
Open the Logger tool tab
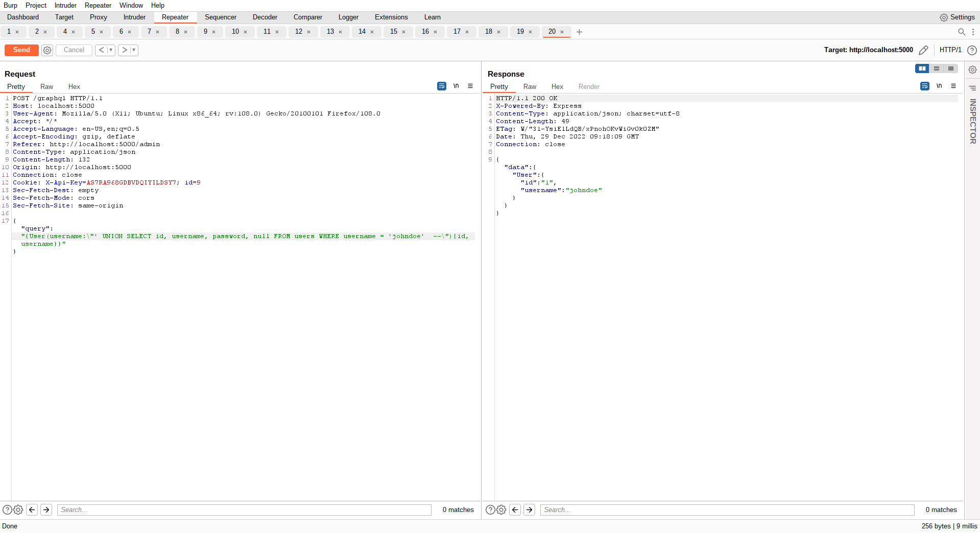coord(348,17)
